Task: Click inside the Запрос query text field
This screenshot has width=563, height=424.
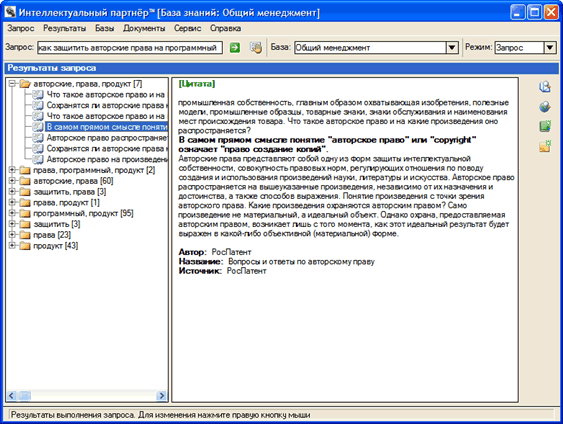Action: point(130,48)
